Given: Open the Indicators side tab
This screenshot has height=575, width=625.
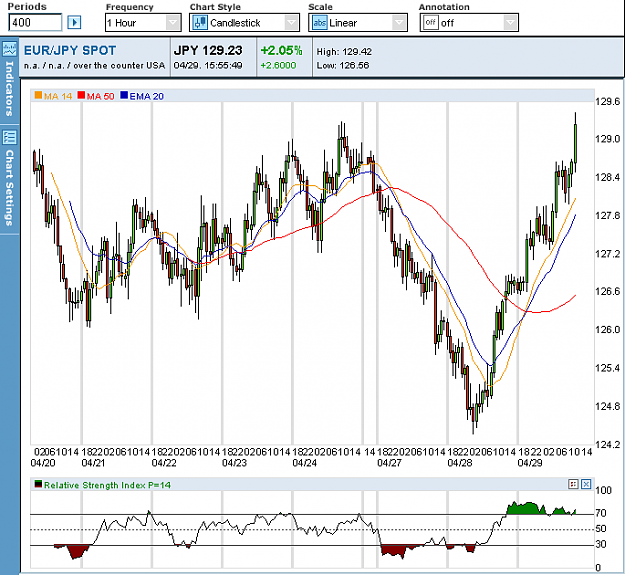Looking at the screenshot, I should pyautogui.click(x=9, y=78).
